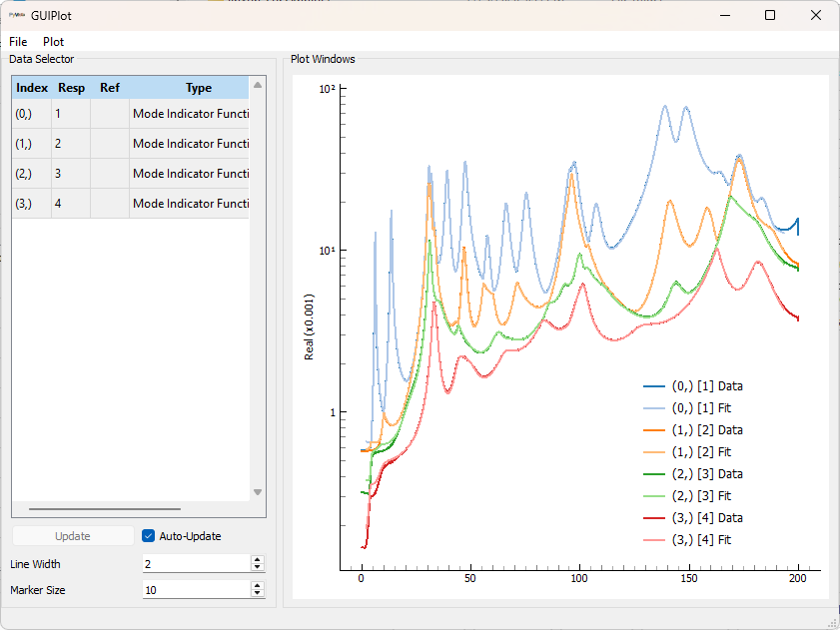Click the (1,) [2] Fit legend entry

click(701, 452)
